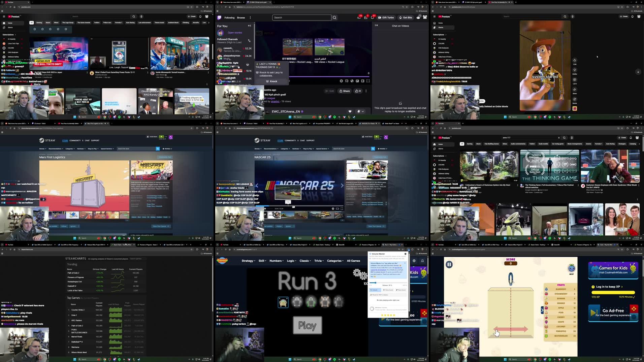Enter fullscreen on the Twitch clip player
Screen dimensions: 644x362
click(368, 81)
